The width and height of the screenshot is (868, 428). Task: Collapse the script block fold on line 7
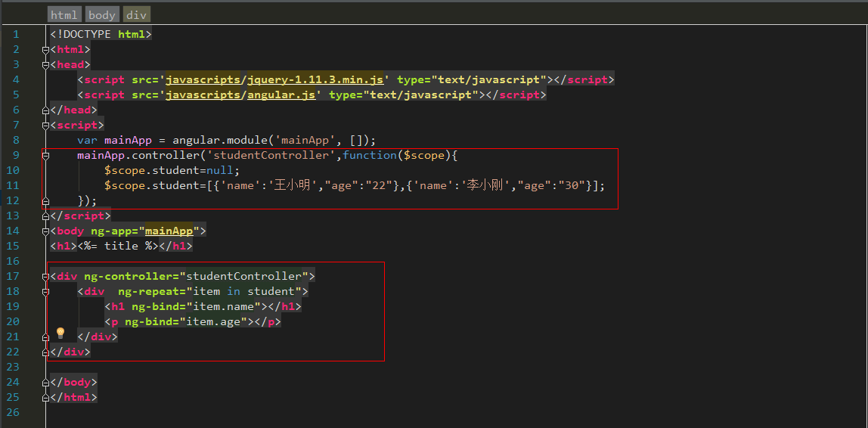pos(46,125)
